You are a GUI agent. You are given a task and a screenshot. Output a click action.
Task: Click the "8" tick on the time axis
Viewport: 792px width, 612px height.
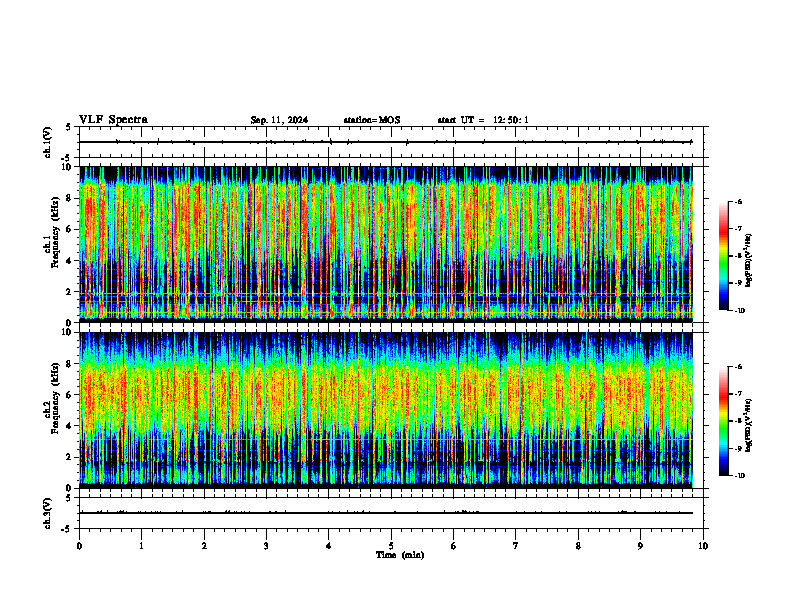point(578,546)
